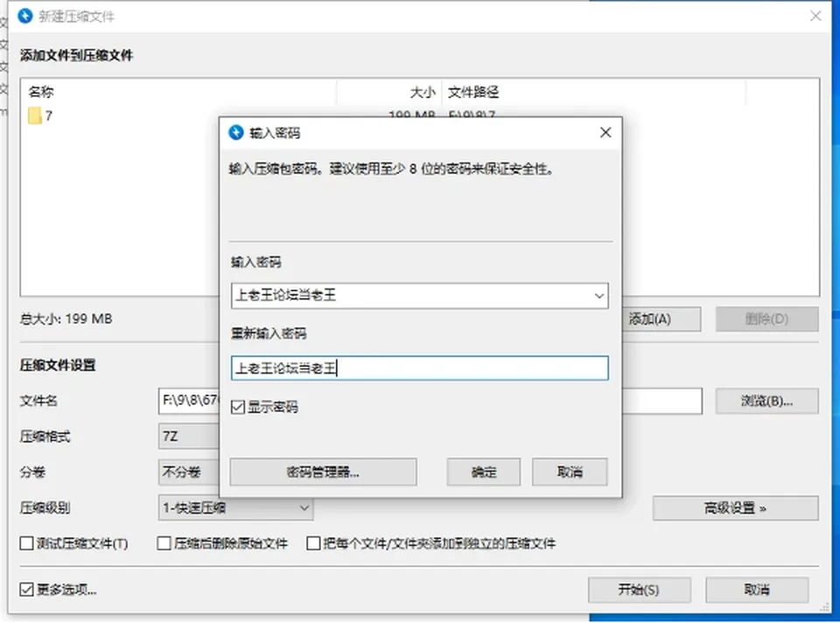The width and height of the screenshot is (840, 623).
Task: Open the 压缩格式 dropdown showing 7Z
Action: pos(189,437)
